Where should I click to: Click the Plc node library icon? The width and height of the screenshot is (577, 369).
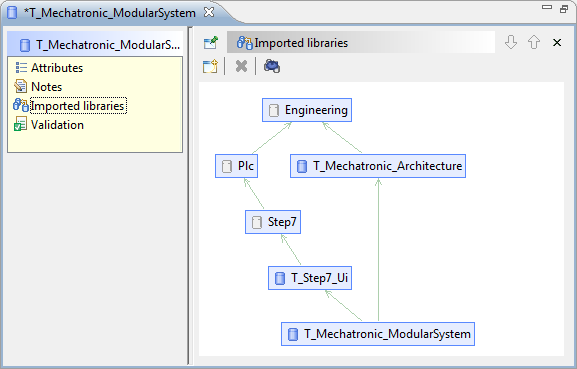click(227, 166)
